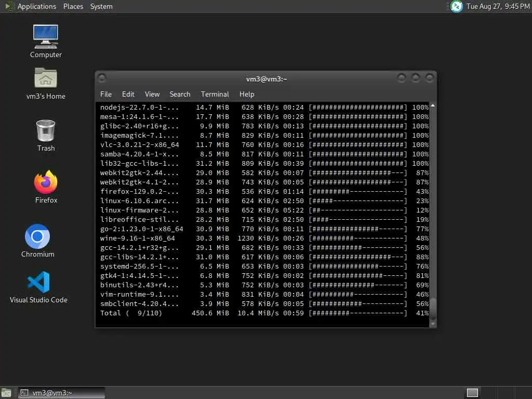Click the 10.4 MiB/s total speed value
Image resolution: width=532 pixels, height=399 pixels.
click(x=258, y=313)
